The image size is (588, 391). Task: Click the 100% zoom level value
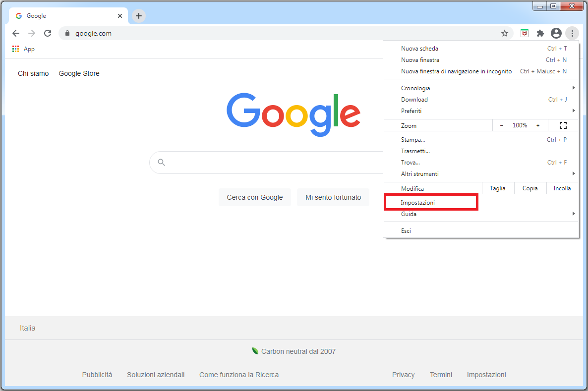pos(520,125)
